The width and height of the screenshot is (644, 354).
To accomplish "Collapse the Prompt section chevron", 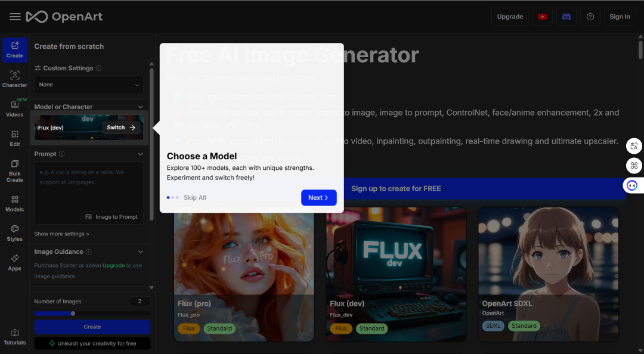I will coord(141,154).
